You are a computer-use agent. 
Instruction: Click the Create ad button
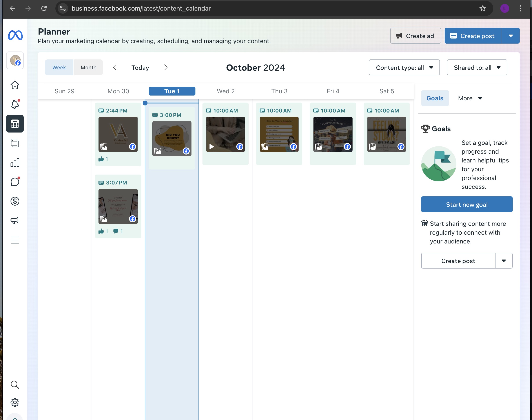tap(415, 36)
